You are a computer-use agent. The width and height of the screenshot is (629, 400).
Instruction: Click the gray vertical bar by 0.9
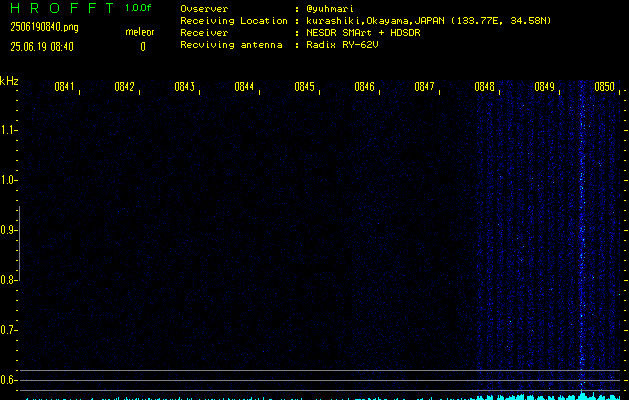19,243
